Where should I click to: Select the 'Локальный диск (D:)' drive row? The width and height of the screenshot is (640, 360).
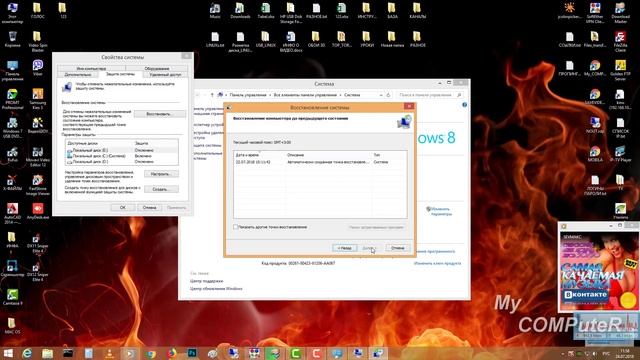(122, 162)
